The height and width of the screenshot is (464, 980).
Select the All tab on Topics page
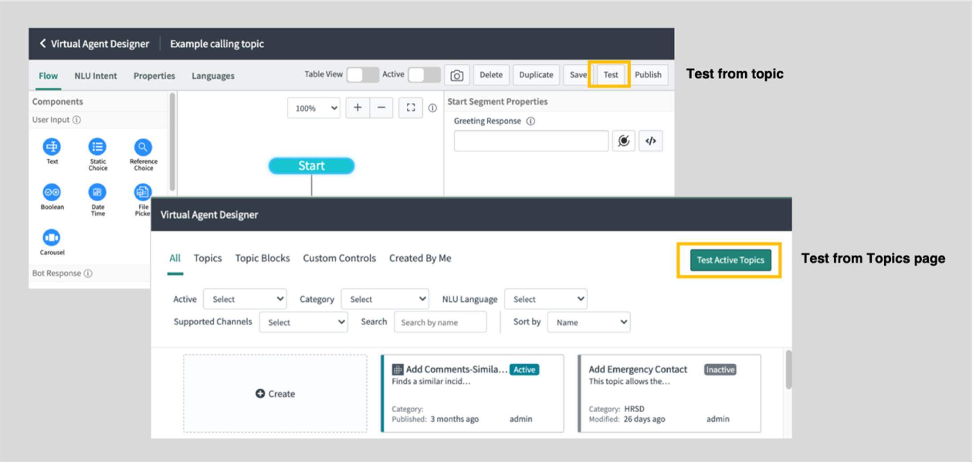point(175,258)
